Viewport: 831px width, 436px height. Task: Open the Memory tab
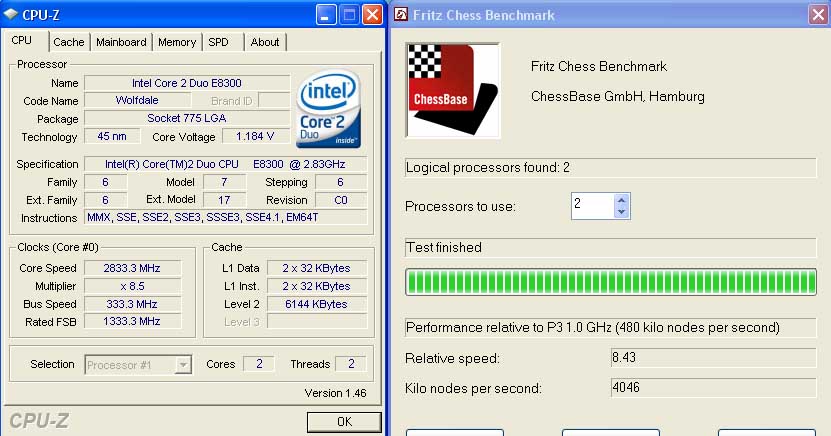[177, 42]
